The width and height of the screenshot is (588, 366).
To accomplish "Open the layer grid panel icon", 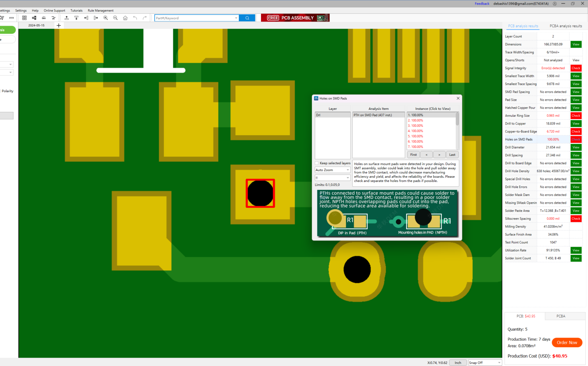I will tap(24, 18).
